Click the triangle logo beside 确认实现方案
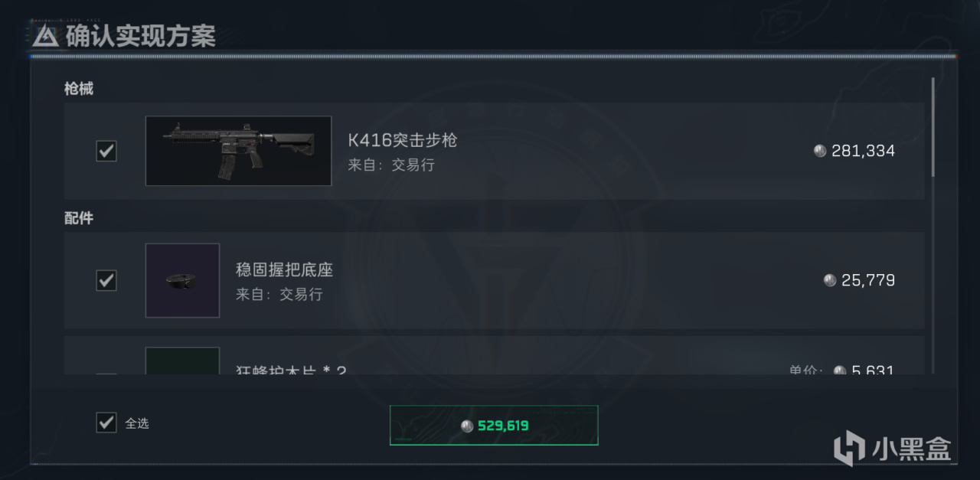 coord(45,35)
